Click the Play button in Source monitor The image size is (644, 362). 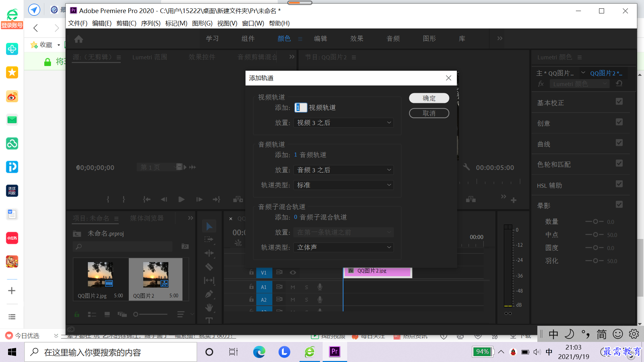181,199
